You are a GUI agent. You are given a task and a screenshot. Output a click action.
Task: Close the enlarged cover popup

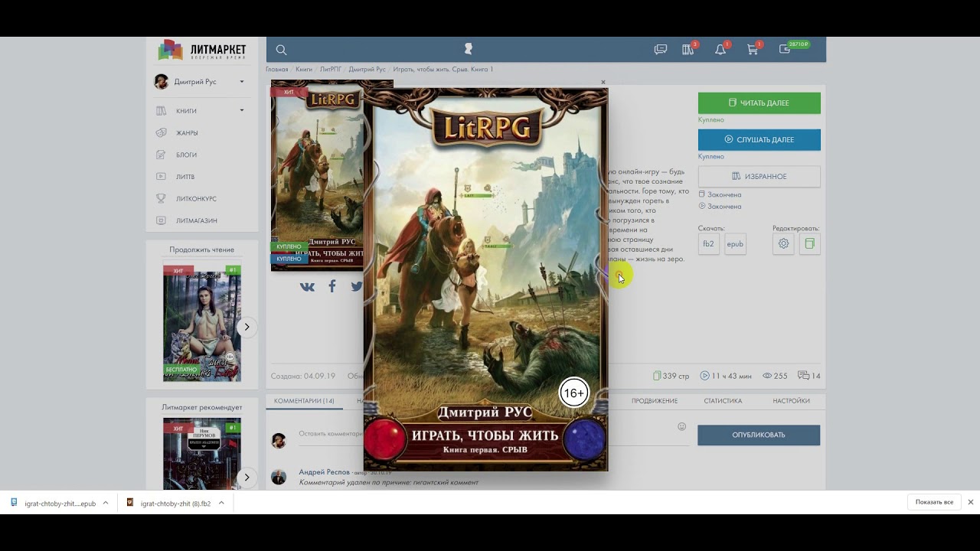coord(603,82)
